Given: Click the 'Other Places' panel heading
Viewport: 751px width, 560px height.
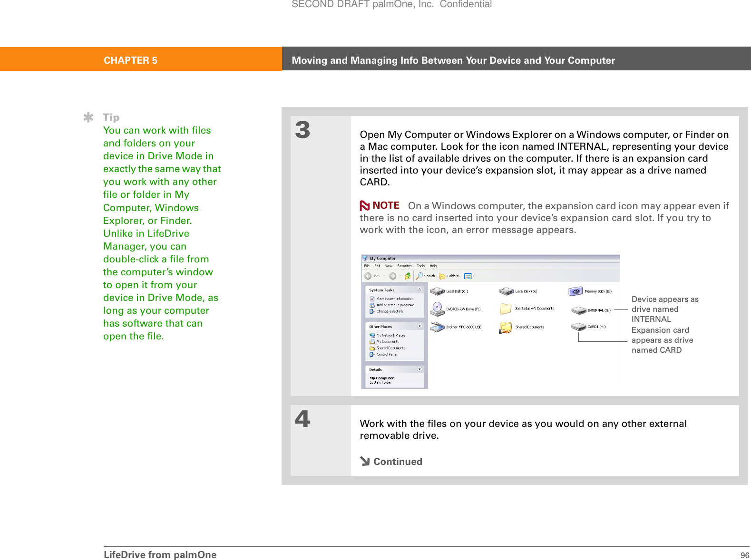Looking at the screenshot, I should [x=380, y=327].
